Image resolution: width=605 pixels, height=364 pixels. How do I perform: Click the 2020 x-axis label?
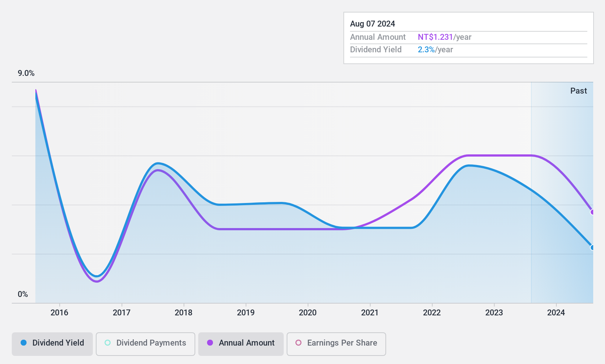(x=308, y=313)
